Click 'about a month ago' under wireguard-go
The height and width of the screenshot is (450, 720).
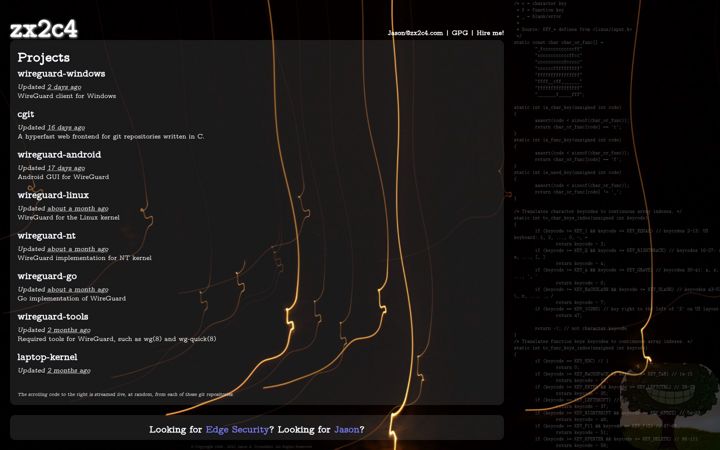click(78, 289)
